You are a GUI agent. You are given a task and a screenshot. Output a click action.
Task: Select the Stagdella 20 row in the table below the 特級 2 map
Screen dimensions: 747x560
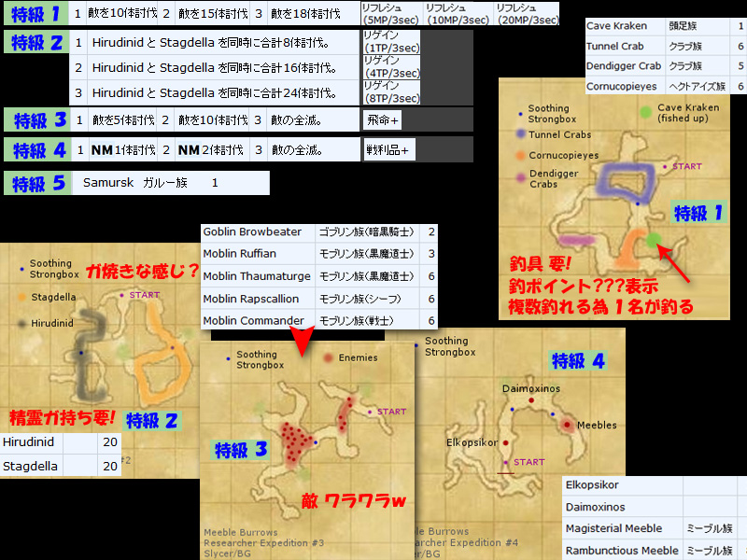pyautogui.click(x=61, y=466)
